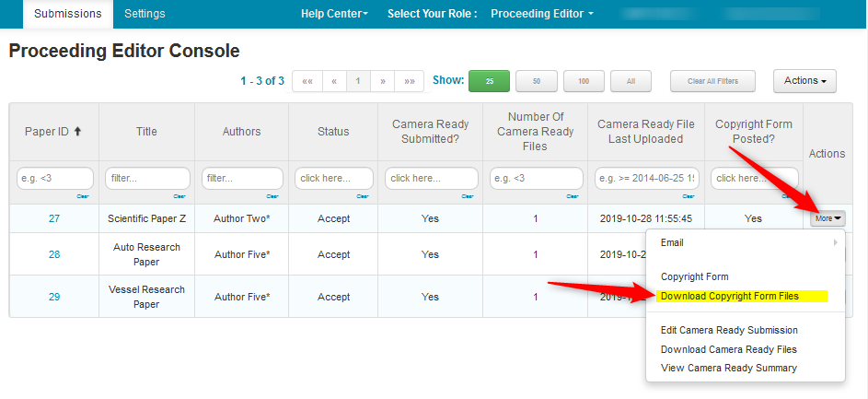Select Download Copyright Form Files
Screen dimensions: 868x399
(730, 297)
